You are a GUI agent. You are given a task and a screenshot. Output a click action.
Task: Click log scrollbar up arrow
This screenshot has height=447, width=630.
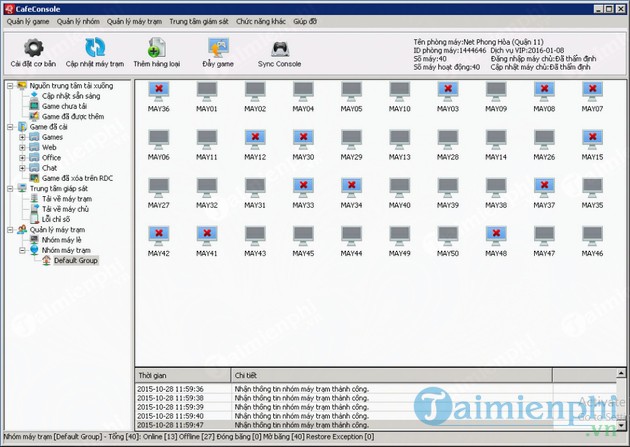[621, 374]
